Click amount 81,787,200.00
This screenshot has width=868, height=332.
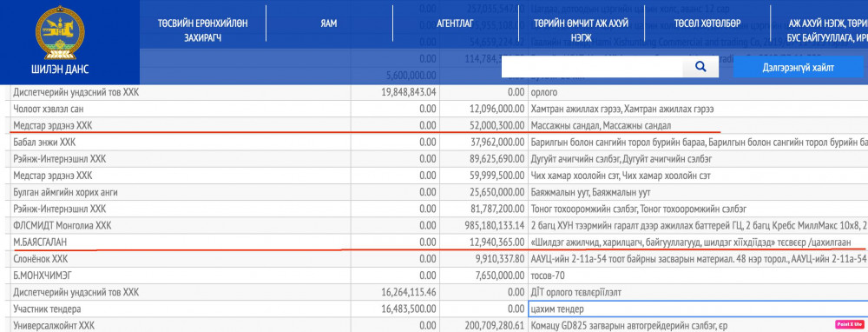[496, 209]
